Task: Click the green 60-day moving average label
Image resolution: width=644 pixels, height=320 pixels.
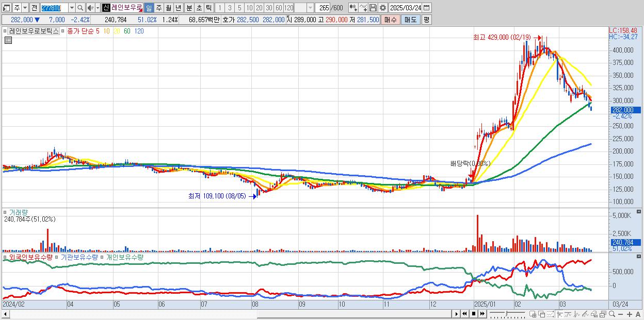Action: tap(127, 31)
